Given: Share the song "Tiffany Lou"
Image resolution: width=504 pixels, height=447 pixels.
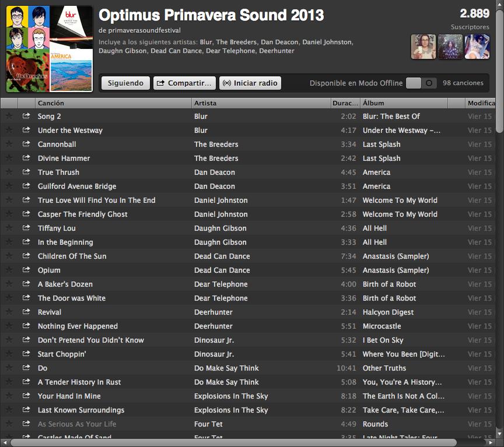Looking at the screenshot, I should 26,228.
